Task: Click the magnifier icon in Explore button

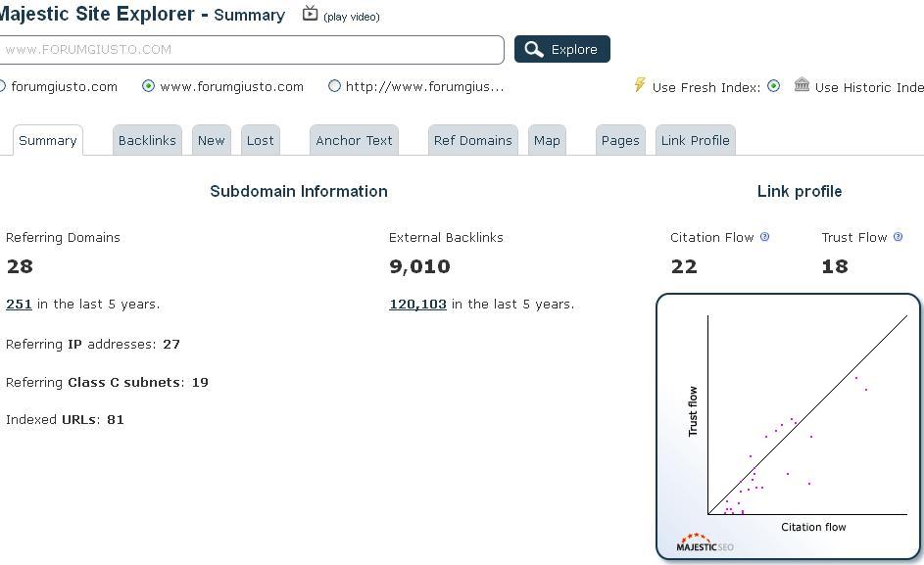Action: point(534,50)
